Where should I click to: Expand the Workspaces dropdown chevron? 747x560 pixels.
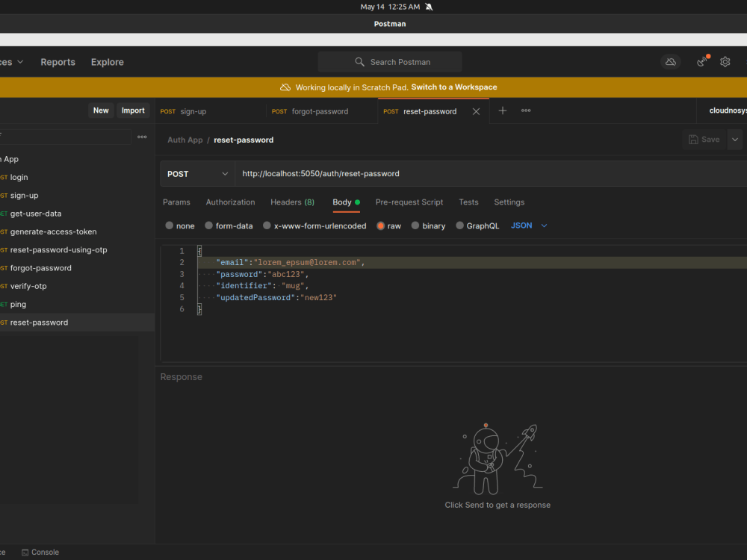20,62
